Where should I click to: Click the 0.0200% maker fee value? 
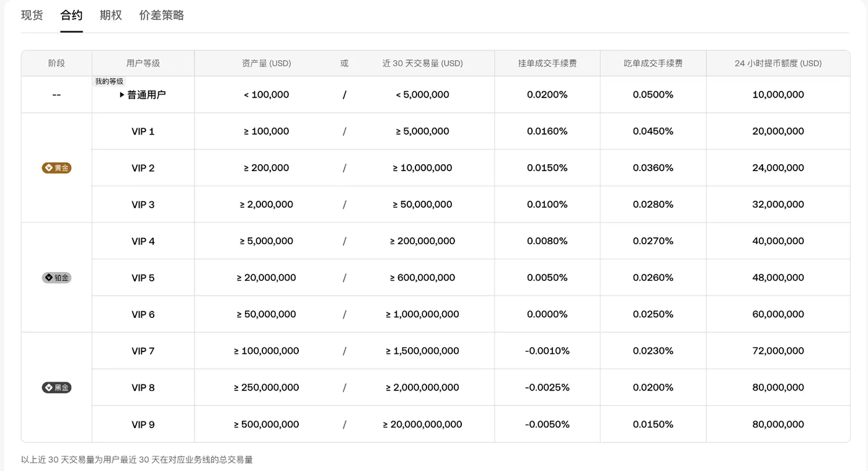tap(547, 95)
